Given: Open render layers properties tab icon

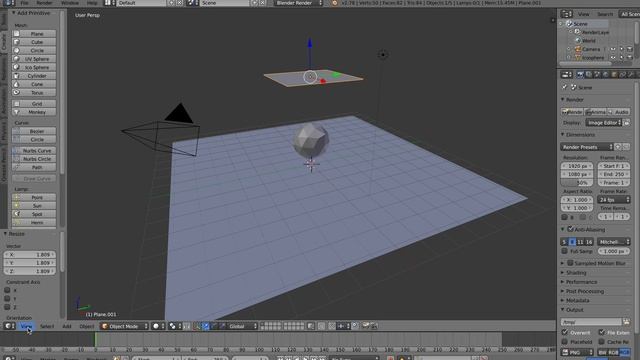Looking at the screenshot, I should (589, 75).
